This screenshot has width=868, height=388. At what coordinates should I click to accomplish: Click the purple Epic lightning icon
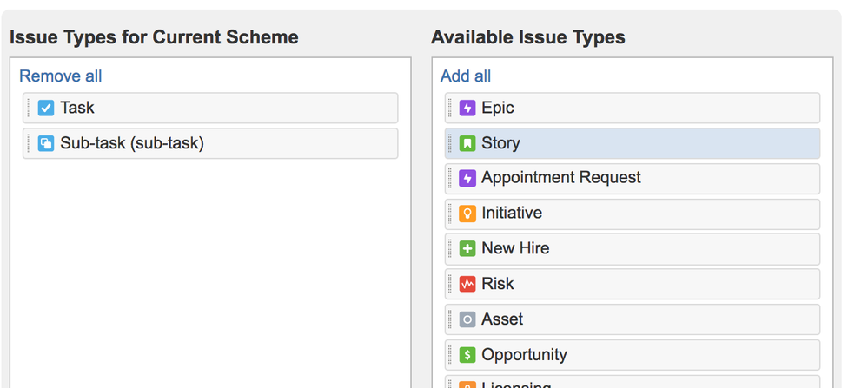pyautogui.click(x=467, y=108)
